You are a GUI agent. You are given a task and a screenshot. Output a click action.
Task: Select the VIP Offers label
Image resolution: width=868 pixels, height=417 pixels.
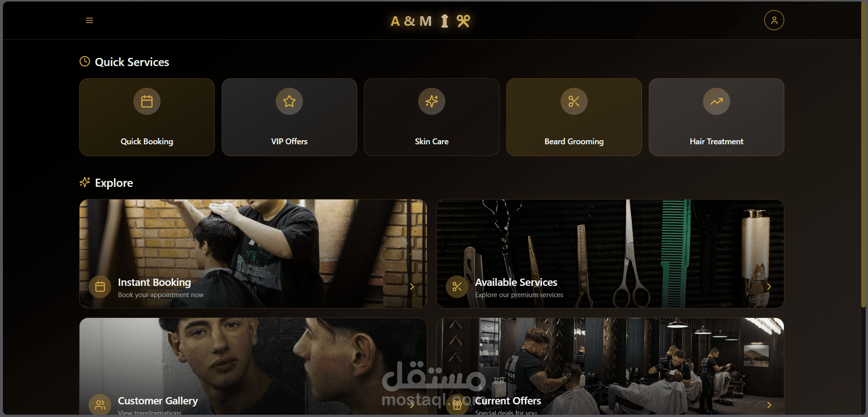[x=289, y=142]
